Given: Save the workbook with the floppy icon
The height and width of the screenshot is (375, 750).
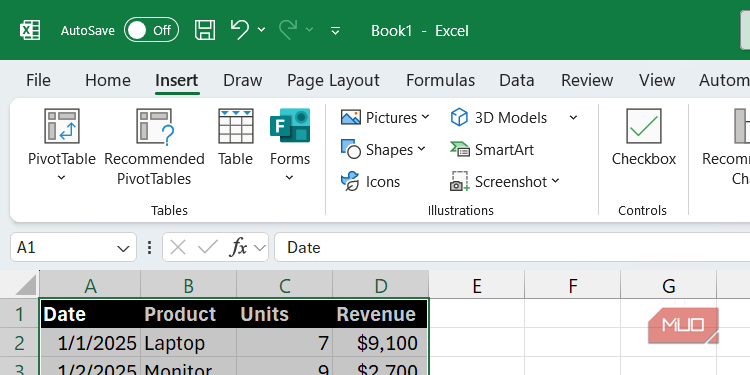Looking at the screenshot, I should 205,30.
